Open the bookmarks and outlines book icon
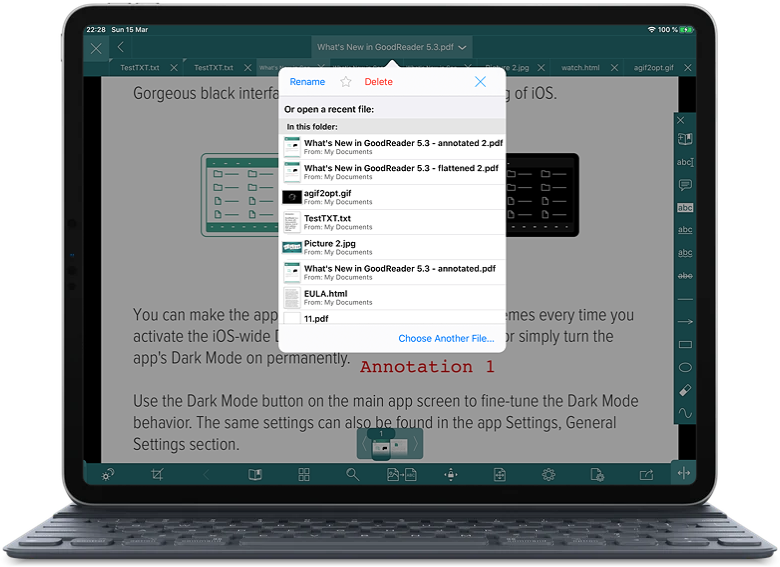The image size is (780, 567). click(255, 474)
